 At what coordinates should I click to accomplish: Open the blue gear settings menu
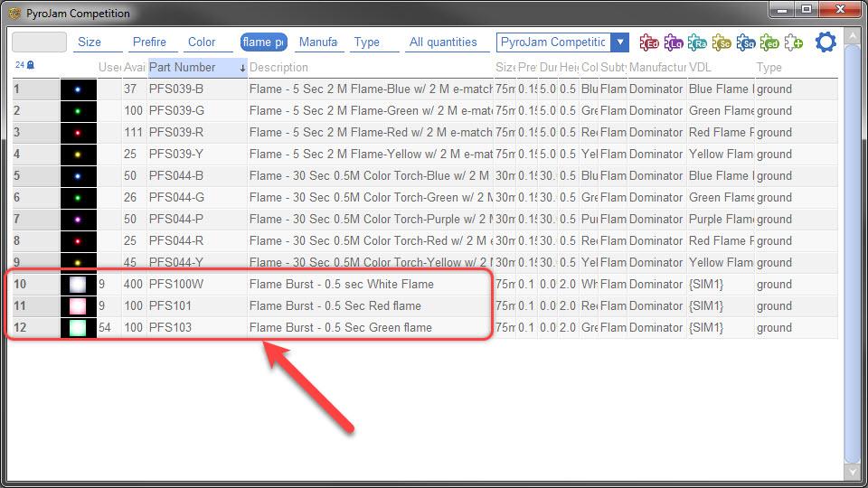[x=826, y=42]
